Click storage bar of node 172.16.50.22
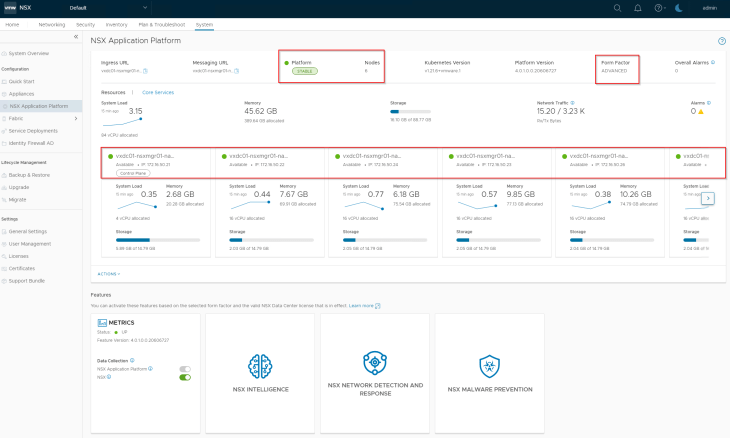 271,240
